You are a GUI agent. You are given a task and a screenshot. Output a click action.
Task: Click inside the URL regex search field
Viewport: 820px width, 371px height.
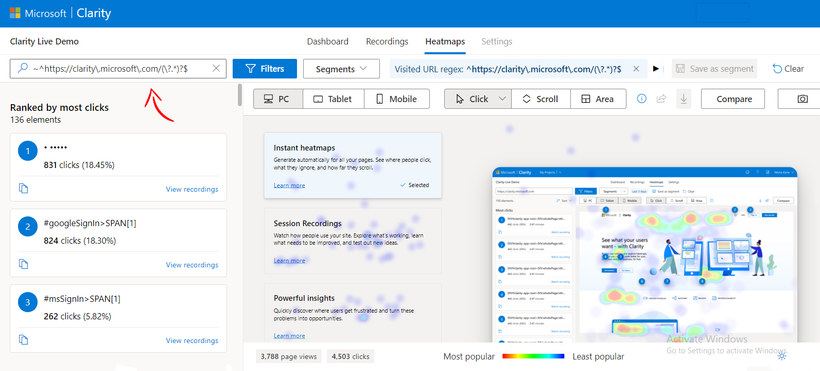(x=118, y=69)
